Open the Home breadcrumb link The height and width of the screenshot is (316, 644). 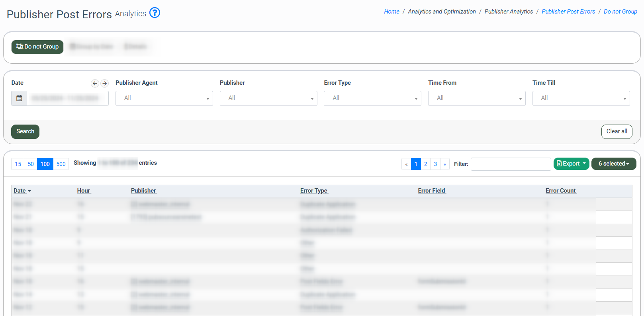tap(391, 12)
